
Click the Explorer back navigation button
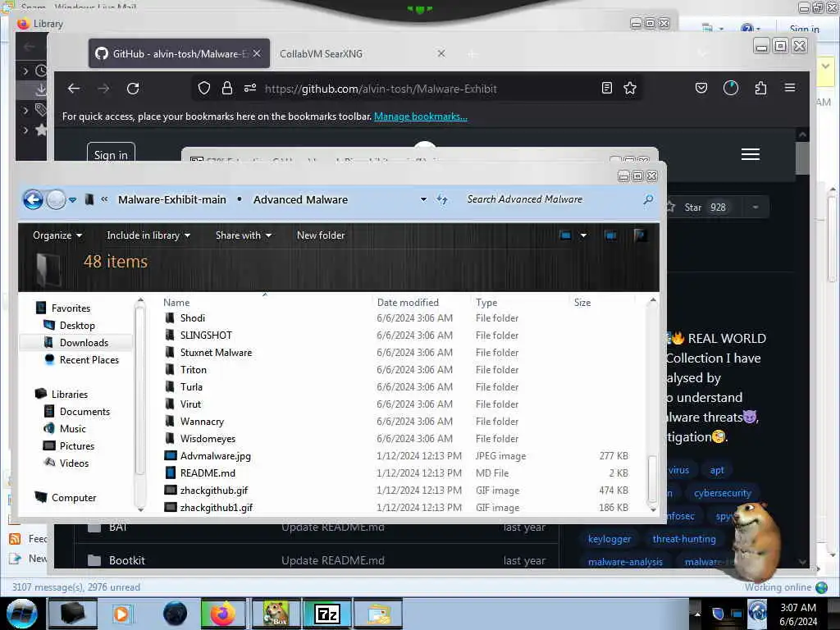coord(33,200)
